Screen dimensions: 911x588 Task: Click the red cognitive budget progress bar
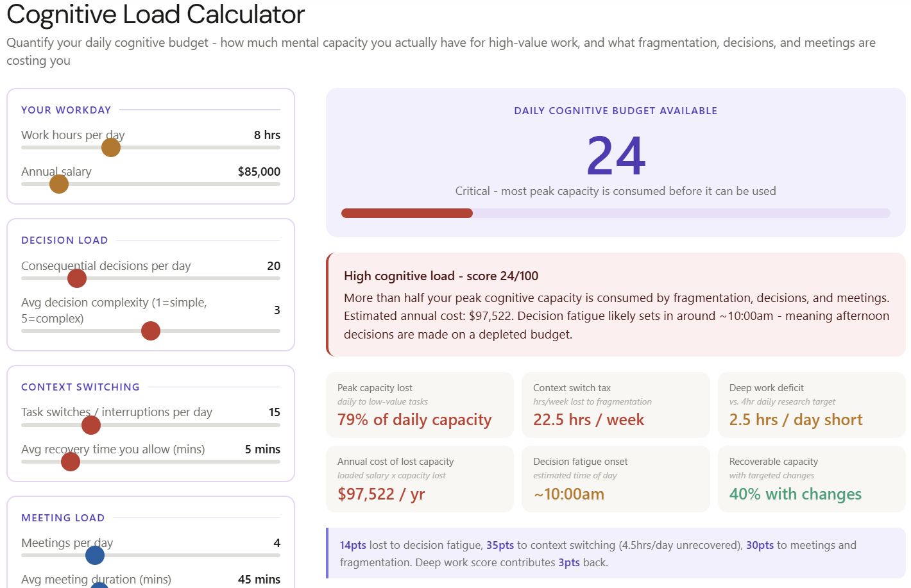coord(407,214)
